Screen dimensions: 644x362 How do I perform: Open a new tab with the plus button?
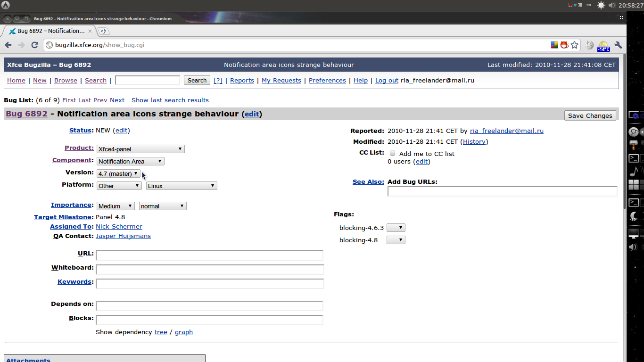(104, 31)
